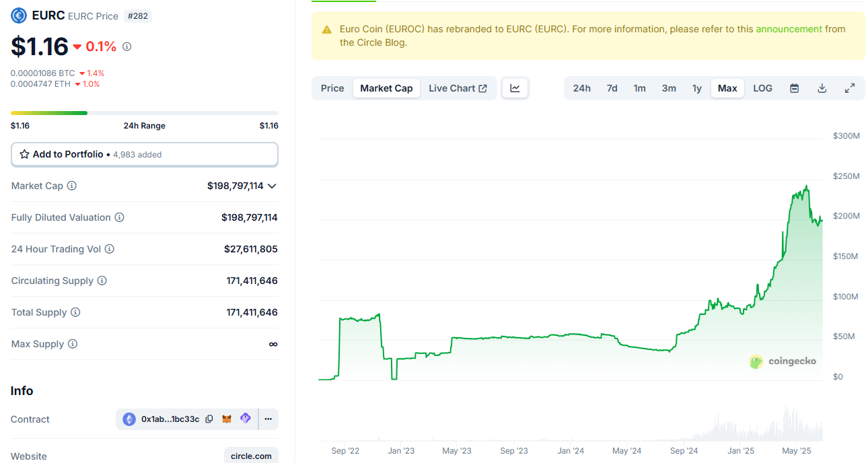Image resolution: width=868 pixels, height=463 pixels.
Task: Expand Market Cap value dropdown chevron
Action: click(x=272, y=186)
